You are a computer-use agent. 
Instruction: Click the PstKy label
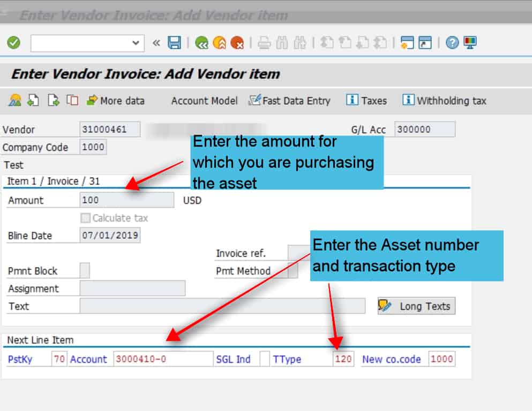coord(20,359)
